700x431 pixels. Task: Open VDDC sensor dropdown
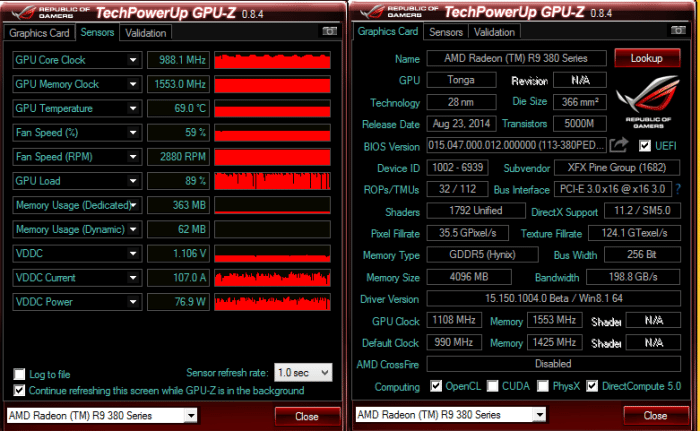(133, 253)
